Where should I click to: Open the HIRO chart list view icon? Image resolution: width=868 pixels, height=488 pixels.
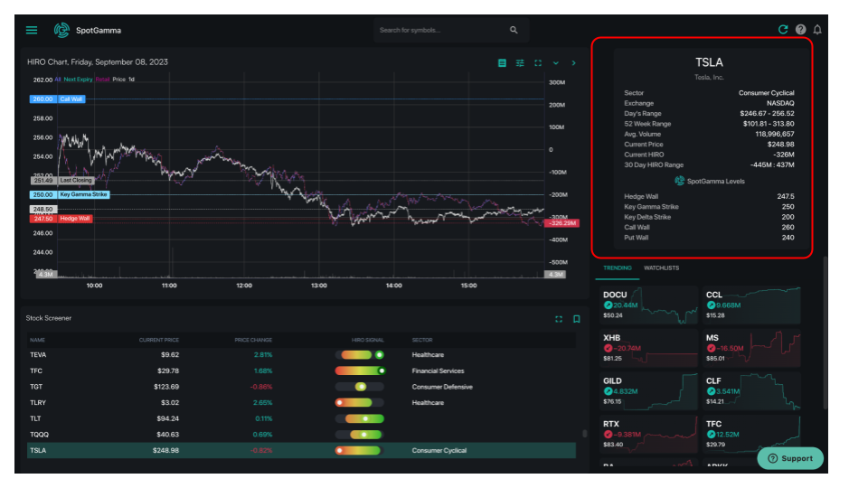[502, 63]
